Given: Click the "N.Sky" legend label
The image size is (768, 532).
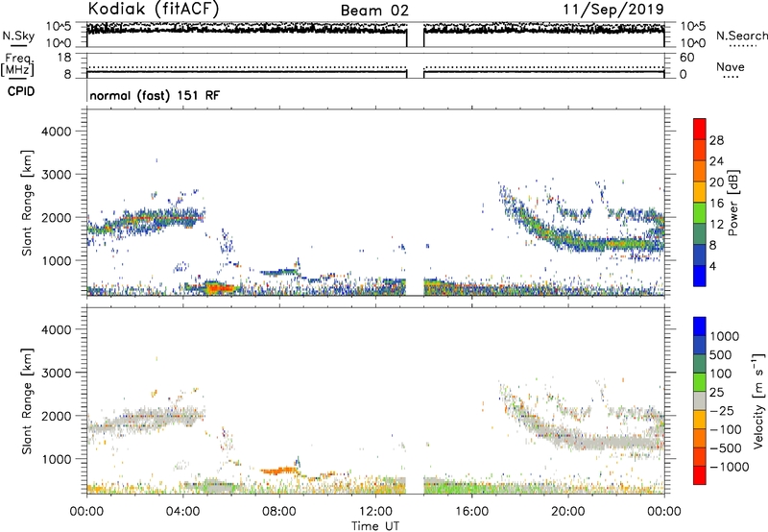Looking at the screenshot, I should (18, 36).
